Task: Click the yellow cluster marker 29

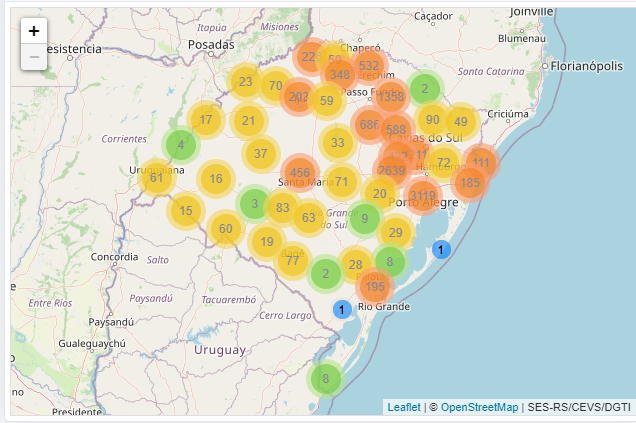Action: click(x=396, y=233)
